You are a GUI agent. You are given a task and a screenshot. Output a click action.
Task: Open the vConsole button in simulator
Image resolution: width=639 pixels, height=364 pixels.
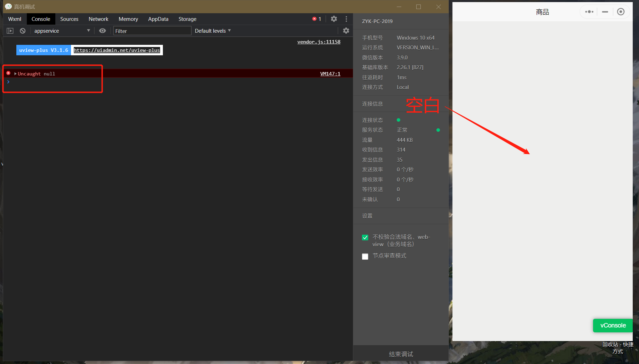coord(613,325)
